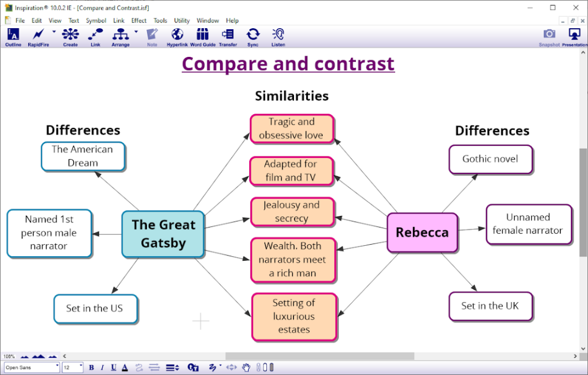This screenshot has height=375, width=588.
Task: Click the RapidFire tool
Action: [x=38, y=37]
